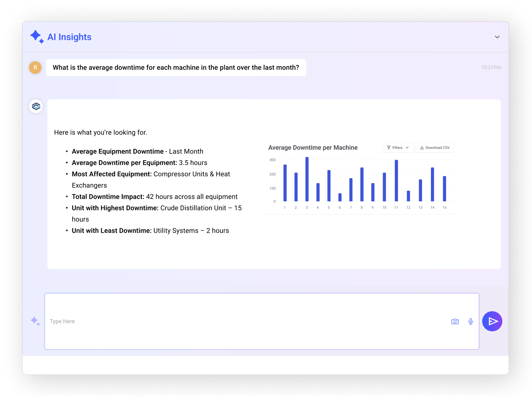
Task: Click the user avatar labeled R
Action: [x=35, y=68]
